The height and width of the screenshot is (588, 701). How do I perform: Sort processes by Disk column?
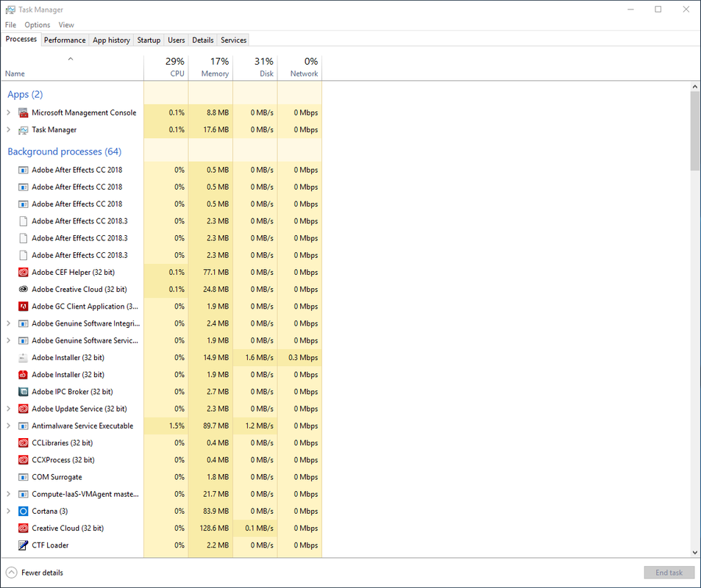point(255,68)
